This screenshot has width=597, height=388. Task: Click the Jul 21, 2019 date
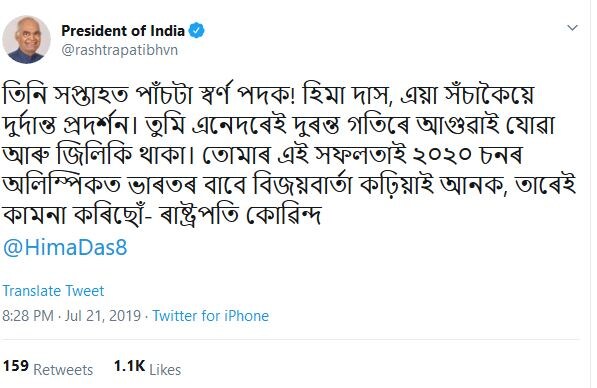(x=103, y=316)
